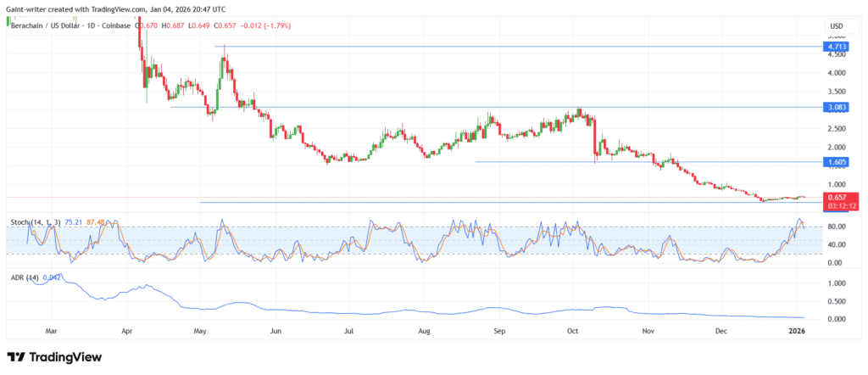
Task: Click the 2026 label on time axis
Action: [x=796, y=331]
